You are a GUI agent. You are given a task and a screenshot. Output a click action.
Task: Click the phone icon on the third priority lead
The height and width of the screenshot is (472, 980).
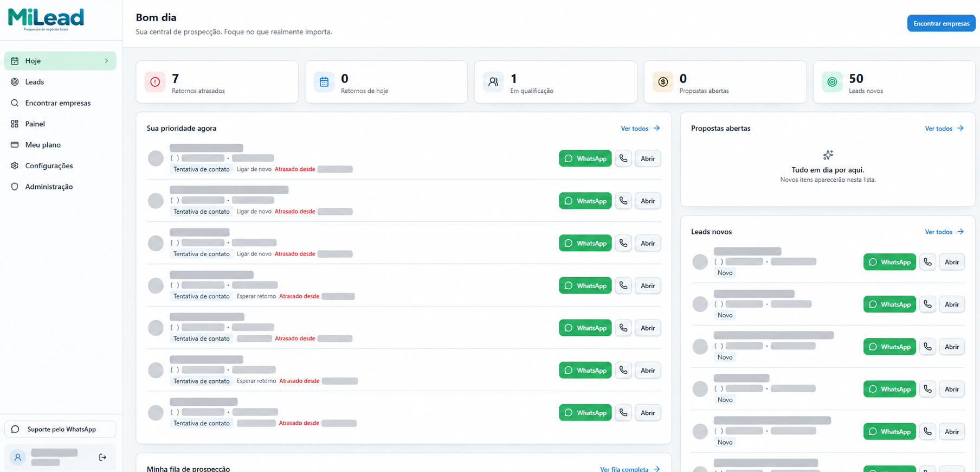623,243
